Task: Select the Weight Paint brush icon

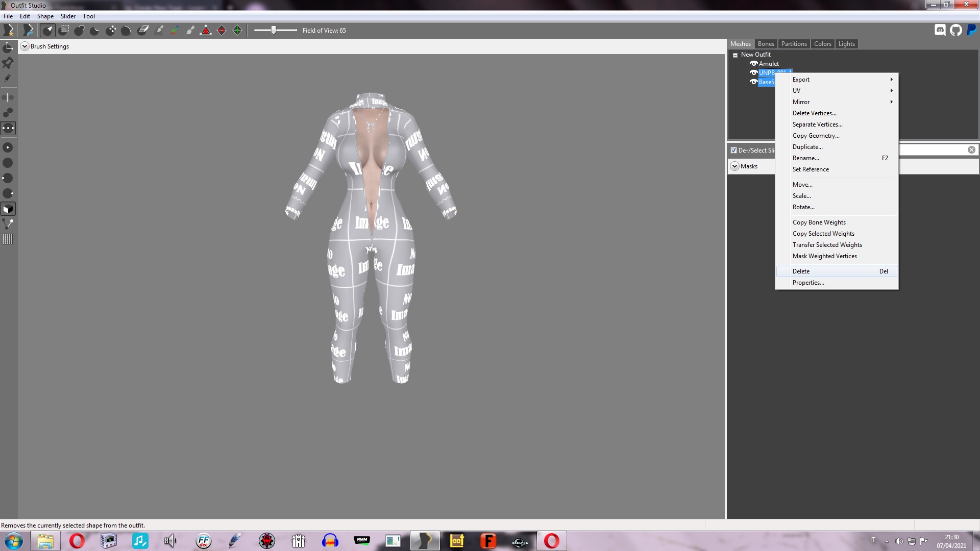Action: 159,31
